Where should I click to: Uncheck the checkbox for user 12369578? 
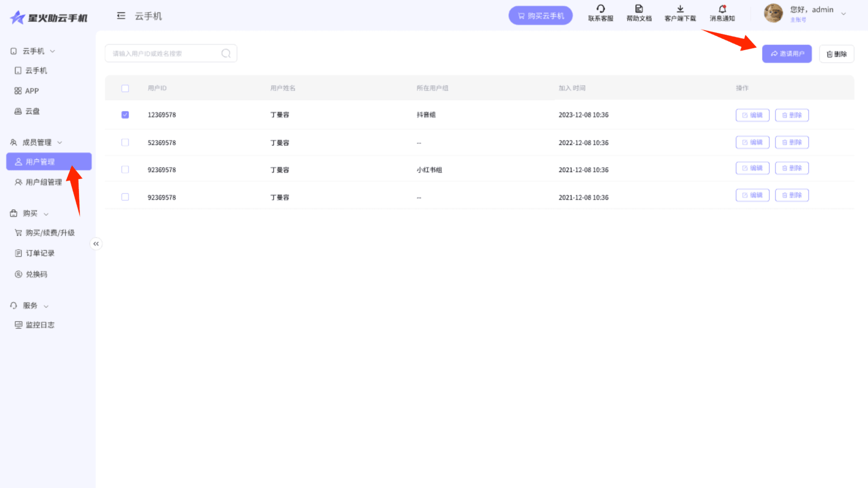click(125, 115)
